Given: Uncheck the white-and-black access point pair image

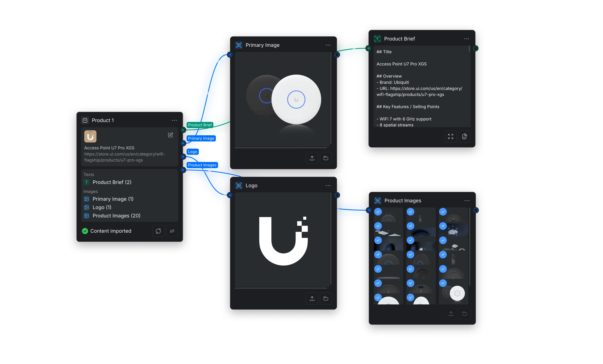Looking at the screenshot, I should coord(443,283).
